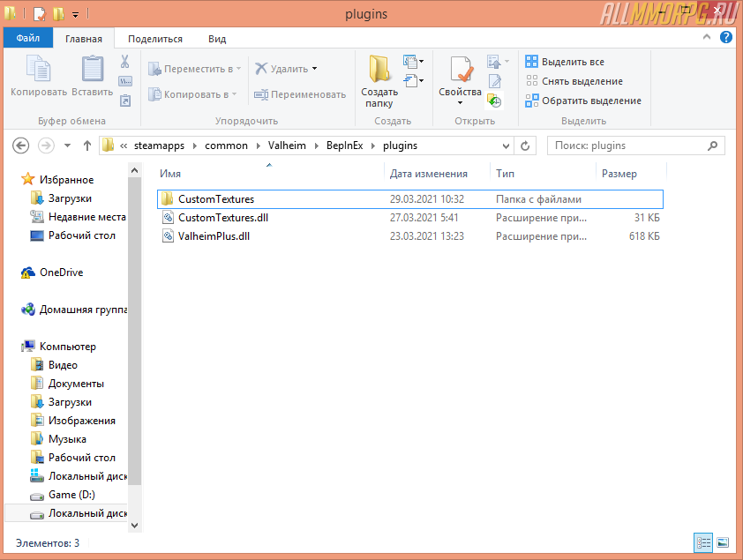Expand the Move To dropdown

point(237,69)
